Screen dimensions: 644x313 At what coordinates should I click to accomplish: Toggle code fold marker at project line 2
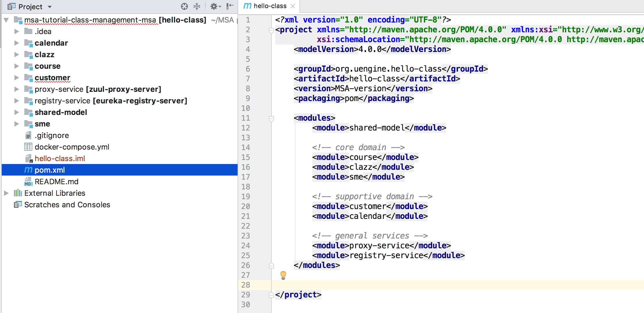click(x=271, y=30)
